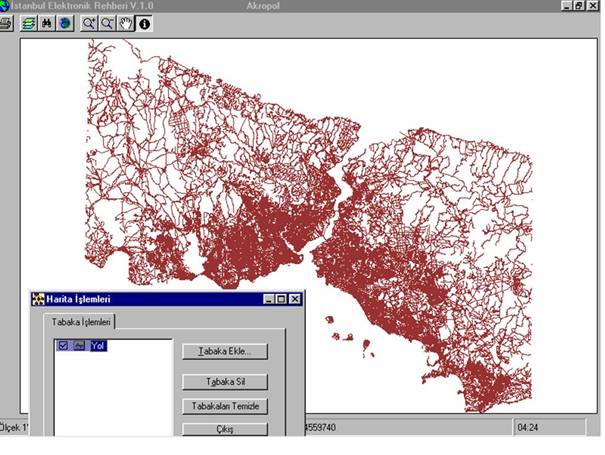Click the print icon in the toolbar
605x455 pixels.
coord(5,22)
